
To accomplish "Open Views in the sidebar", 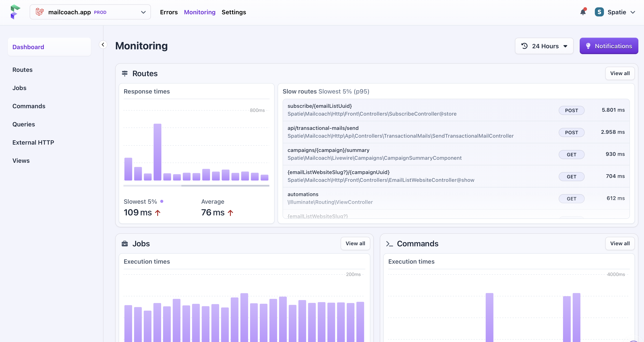I will click(21, 161).
